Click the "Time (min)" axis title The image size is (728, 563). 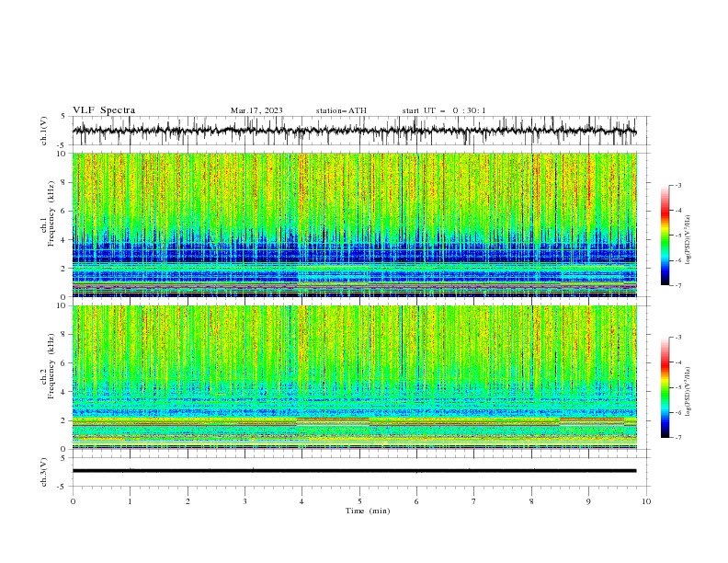pyautogui.click(x=368, y=511)
